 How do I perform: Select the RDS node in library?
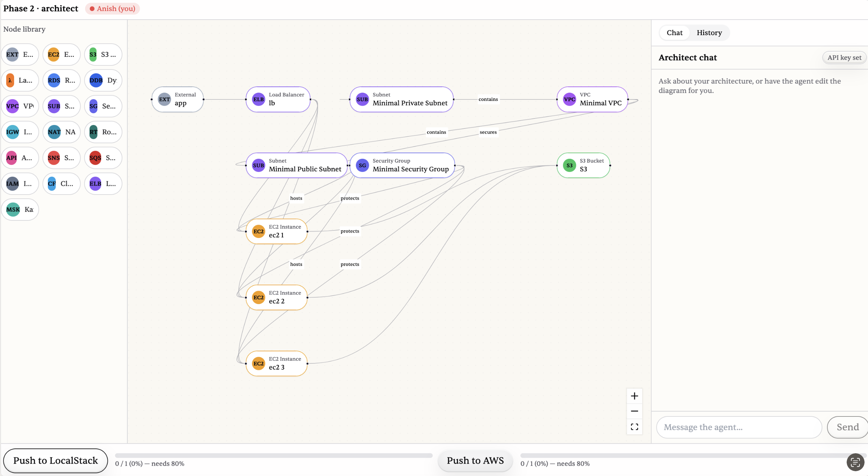(x=61, y=80)
